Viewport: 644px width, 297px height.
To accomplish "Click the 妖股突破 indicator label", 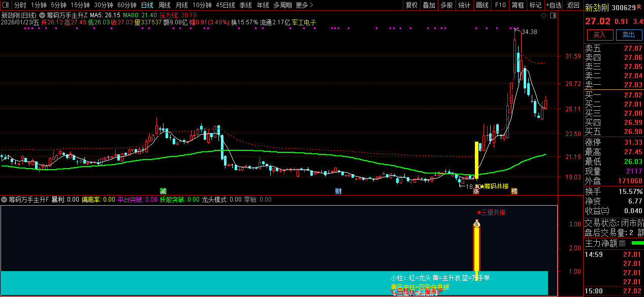I will click(x=179, y=200).
